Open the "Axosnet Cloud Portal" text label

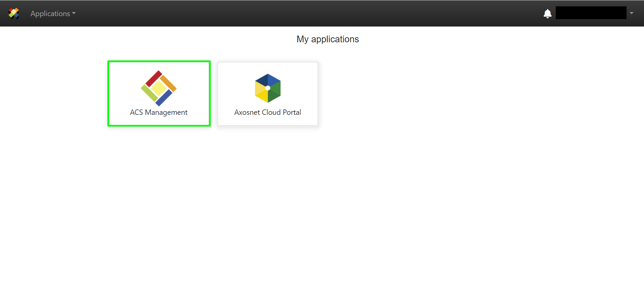[x=267, y=112]
